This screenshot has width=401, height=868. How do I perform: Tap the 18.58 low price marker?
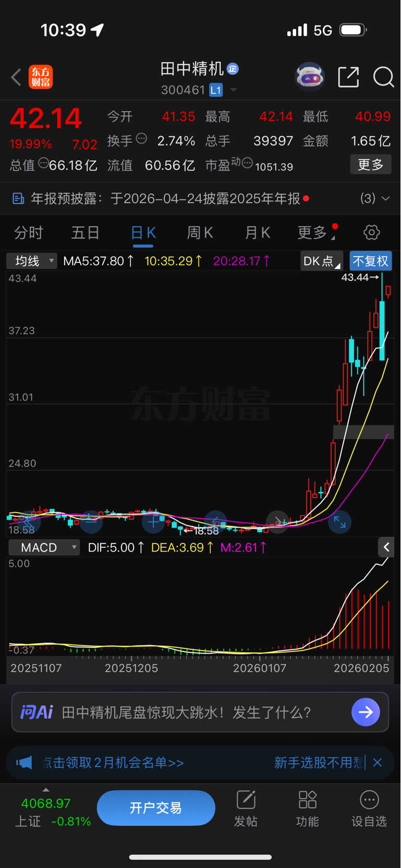tap(201, 531)
